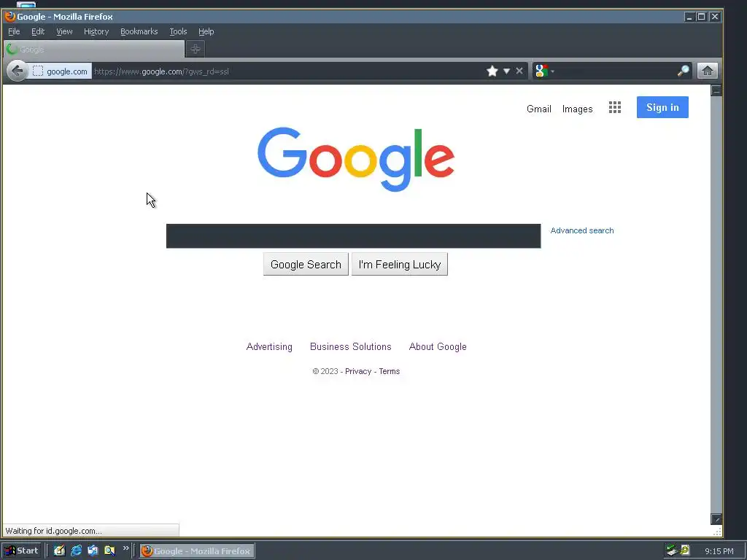
Task: Open the History menu
Action: pos(96,31)
